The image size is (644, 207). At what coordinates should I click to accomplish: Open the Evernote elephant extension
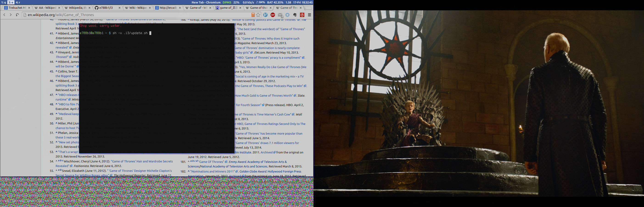[295, 15]
